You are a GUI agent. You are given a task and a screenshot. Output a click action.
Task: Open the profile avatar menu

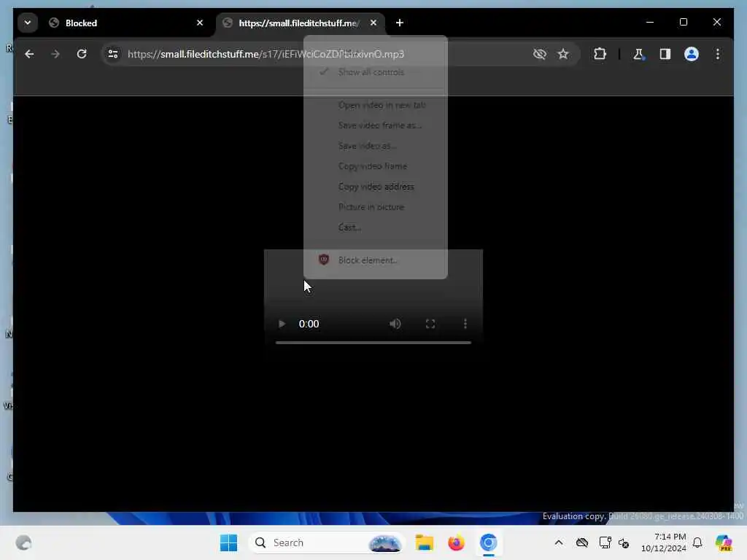point(692,54)
